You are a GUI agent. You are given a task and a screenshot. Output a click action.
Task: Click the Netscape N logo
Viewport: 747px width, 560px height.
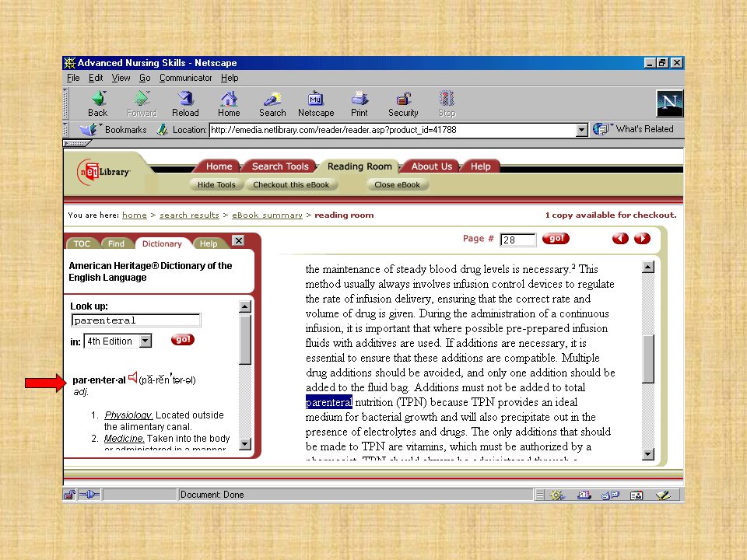tap(669, 103)
